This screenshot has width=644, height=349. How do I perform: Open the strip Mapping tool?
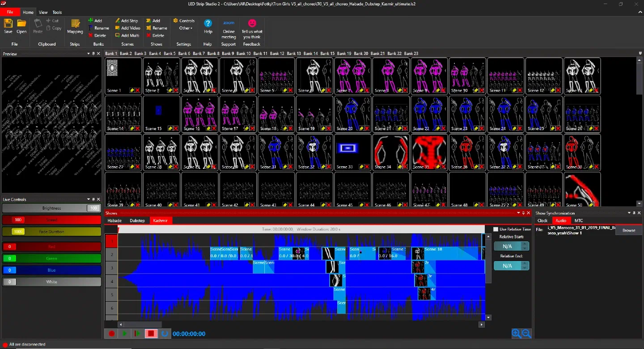[x=75, y=26]
